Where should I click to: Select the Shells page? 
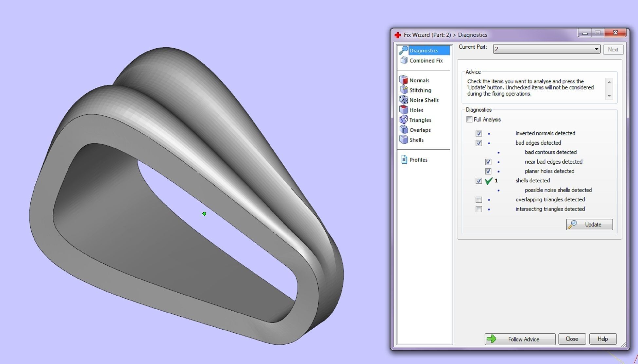tap(416, 140)
